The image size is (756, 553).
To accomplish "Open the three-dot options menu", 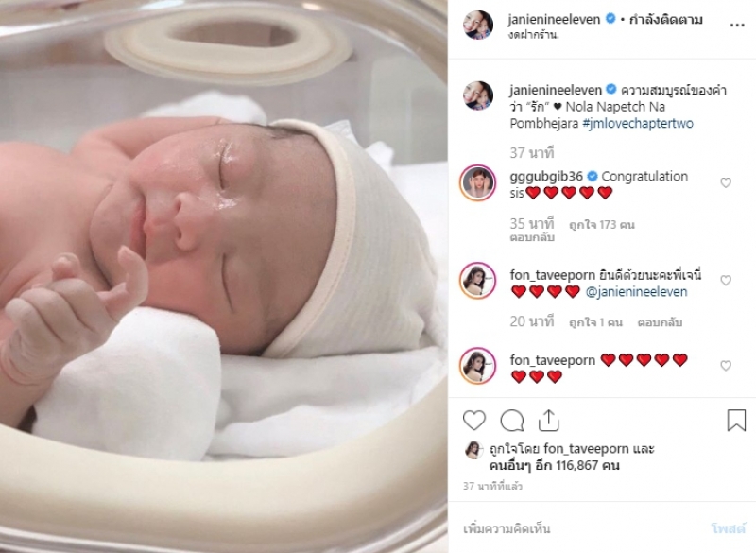I will [737, 26].
